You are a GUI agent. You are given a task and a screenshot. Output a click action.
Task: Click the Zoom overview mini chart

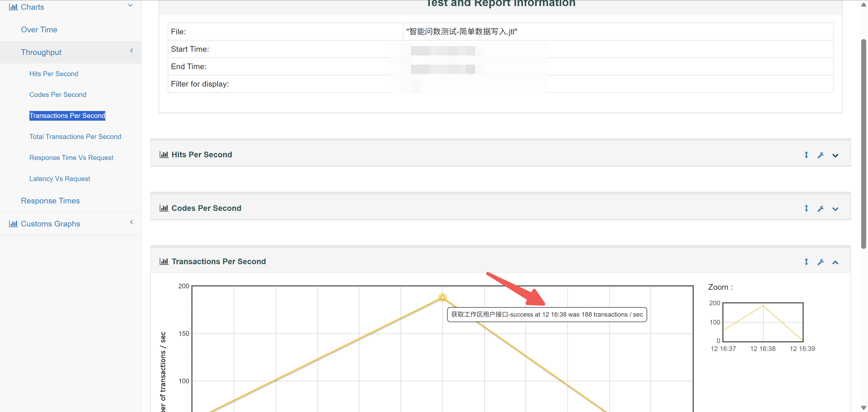[x=763, y=322]
